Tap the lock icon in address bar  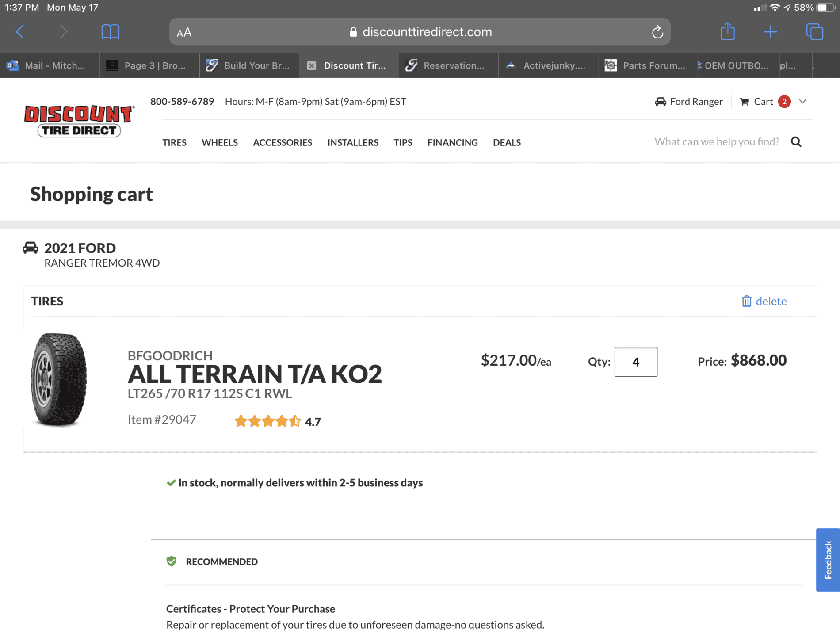click(x=353, y=32)
